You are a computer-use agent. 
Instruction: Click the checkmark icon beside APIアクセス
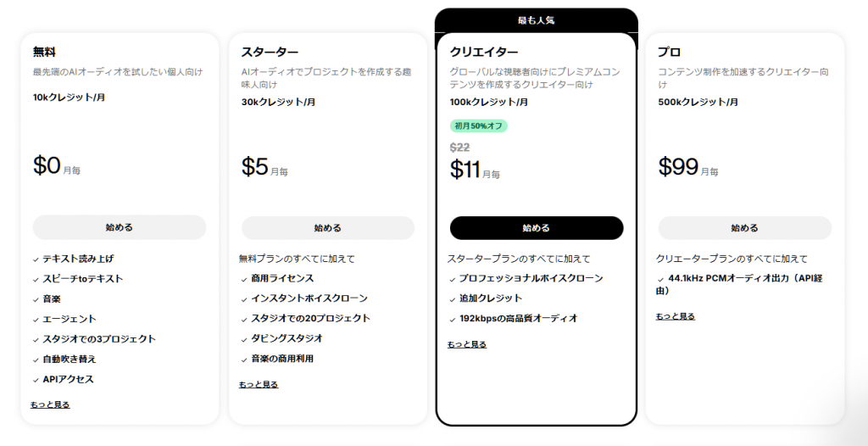click(36, 380)
